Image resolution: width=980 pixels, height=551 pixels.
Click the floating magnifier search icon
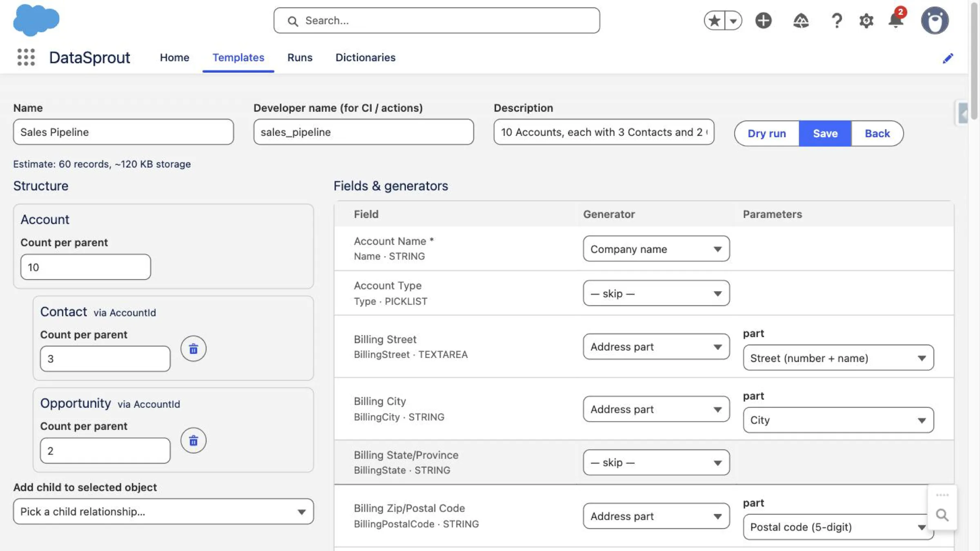coord(942,515)
